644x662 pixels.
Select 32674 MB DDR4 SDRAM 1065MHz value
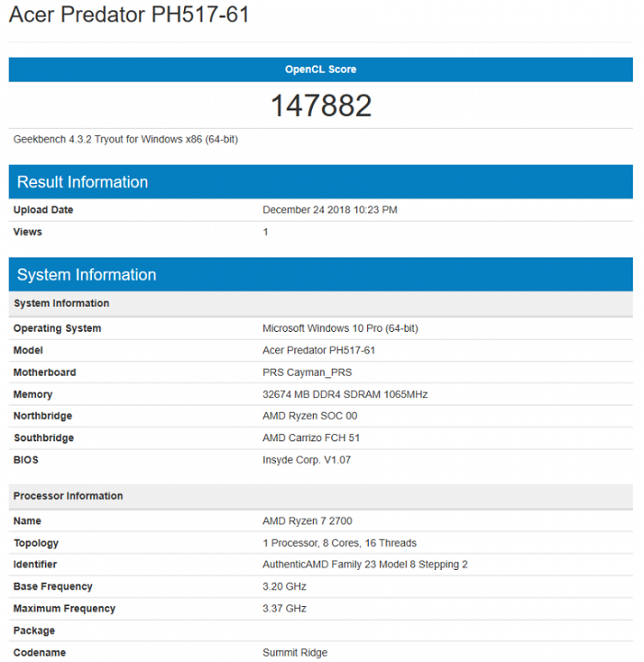point(345,394)
